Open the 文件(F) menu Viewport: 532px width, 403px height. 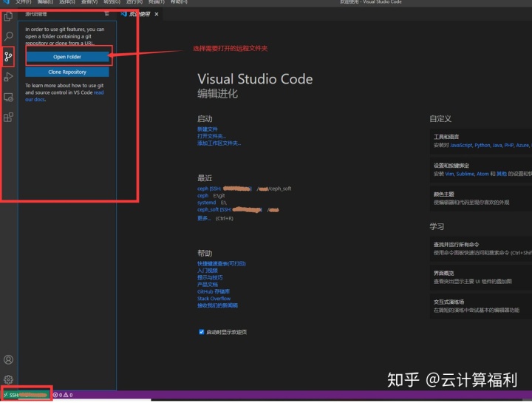click(23, 2)
